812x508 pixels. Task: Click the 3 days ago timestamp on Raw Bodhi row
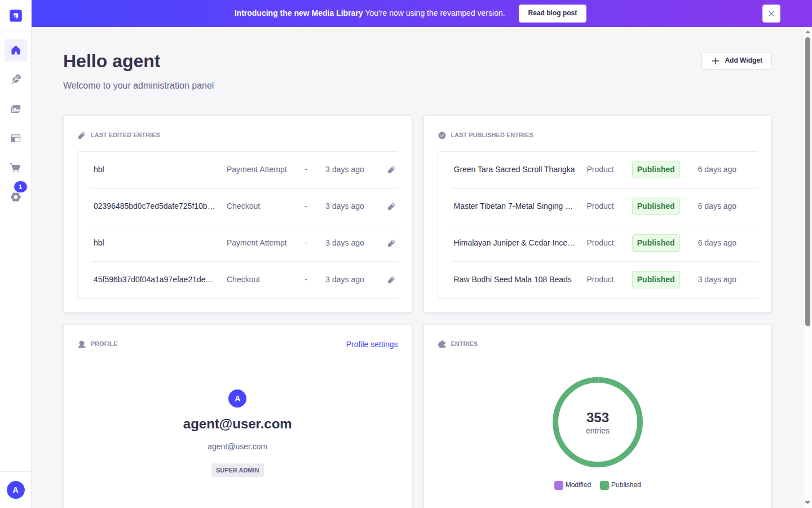tap(717, 279)
